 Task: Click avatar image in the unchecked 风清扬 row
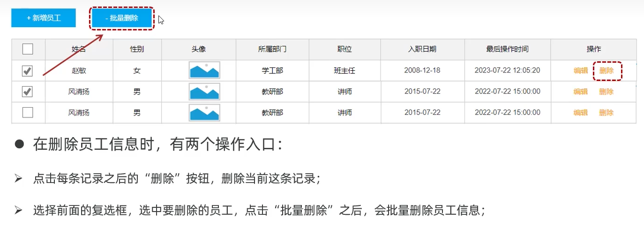(204, 113)
